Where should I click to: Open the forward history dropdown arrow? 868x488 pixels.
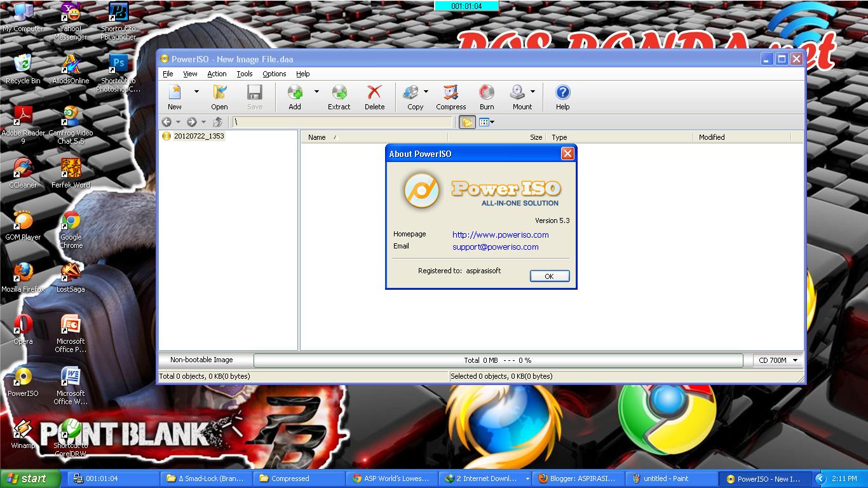(x=203, y=122)
